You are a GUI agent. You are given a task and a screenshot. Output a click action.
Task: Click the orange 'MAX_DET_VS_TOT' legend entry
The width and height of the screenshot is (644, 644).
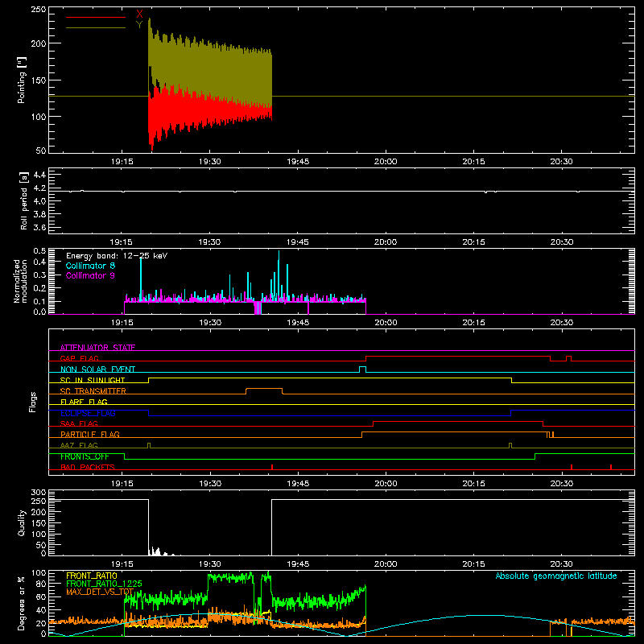[x=100, y=592]
